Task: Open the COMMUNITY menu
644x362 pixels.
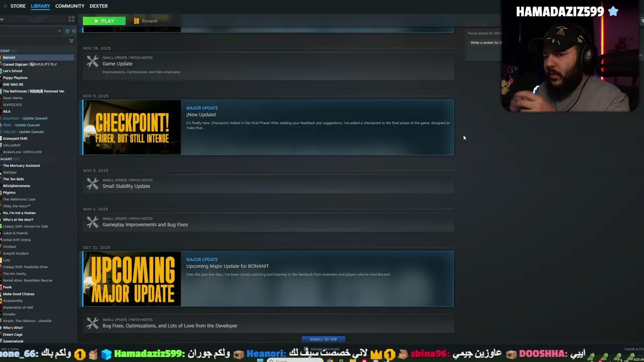Action: [70, 6]
